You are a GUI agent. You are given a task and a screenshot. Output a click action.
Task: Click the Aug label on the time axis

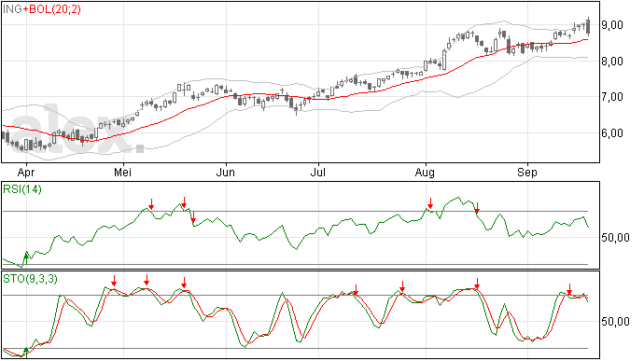[x=425, y=173]
